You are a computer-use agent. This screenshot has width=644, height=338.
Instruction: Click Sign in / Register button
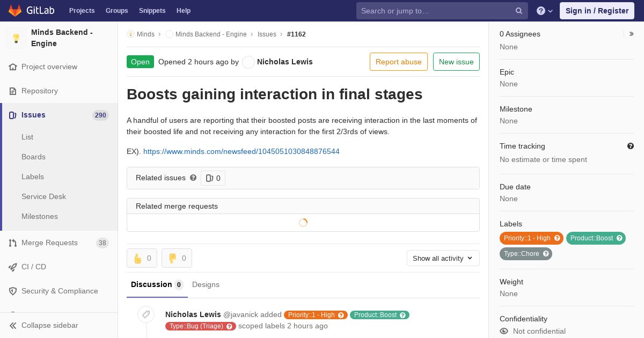click(x=597, y=11)
